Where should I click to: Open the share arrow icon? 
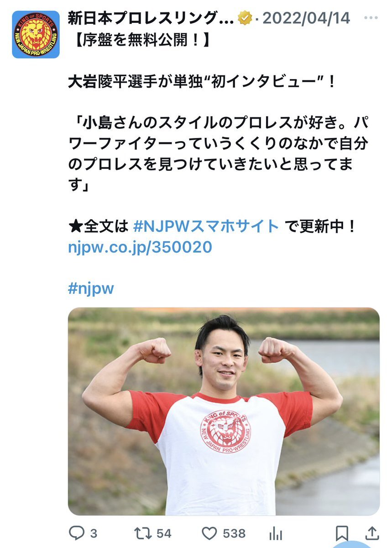click(x=372, y=533)
